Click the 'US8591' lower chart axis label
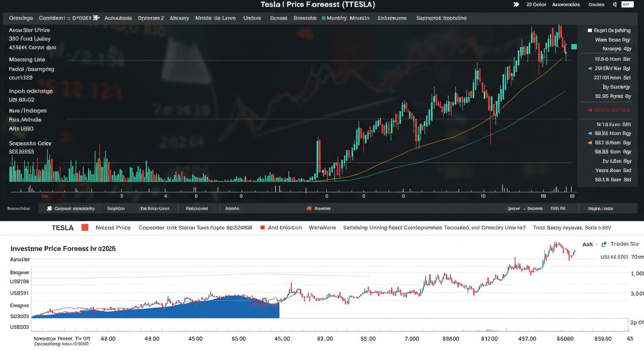 tap(19, 293)
